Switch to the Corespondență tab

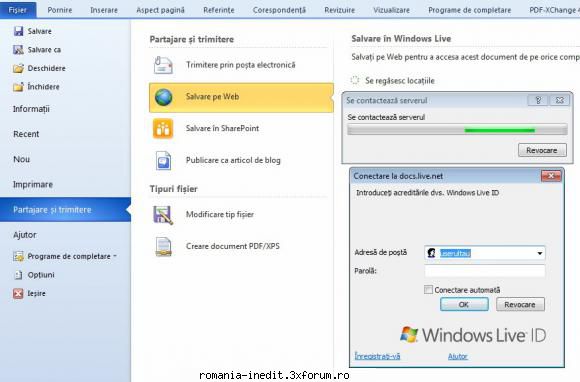pyautogui.click(x=279, y=10)
